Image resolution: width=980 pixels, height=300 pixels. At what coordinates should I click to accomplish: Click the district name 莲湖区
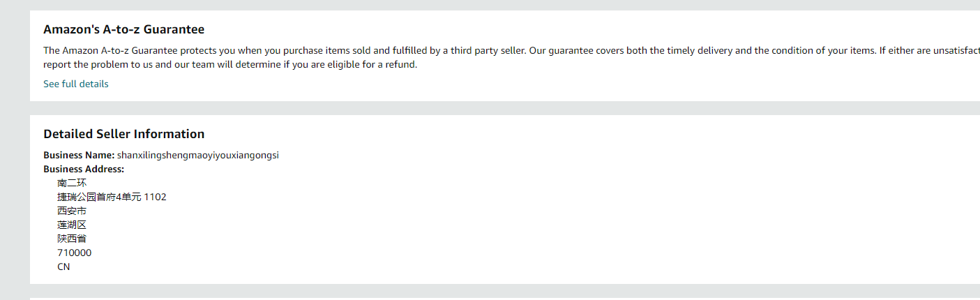click(72, 225)
